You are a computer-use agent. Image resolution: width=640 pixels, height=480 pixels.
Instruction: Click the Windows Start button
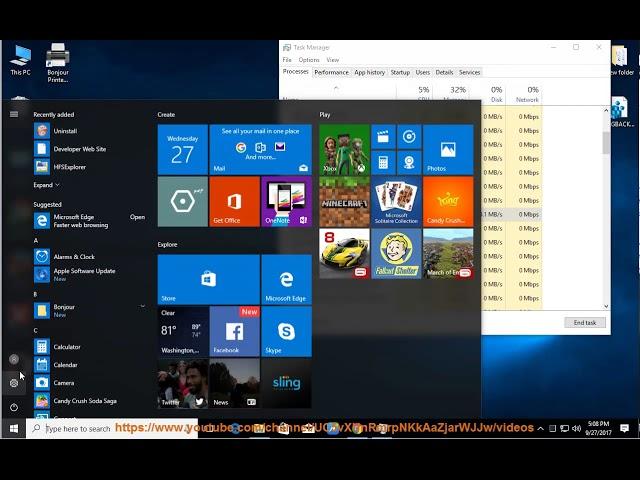coord(14,429)
